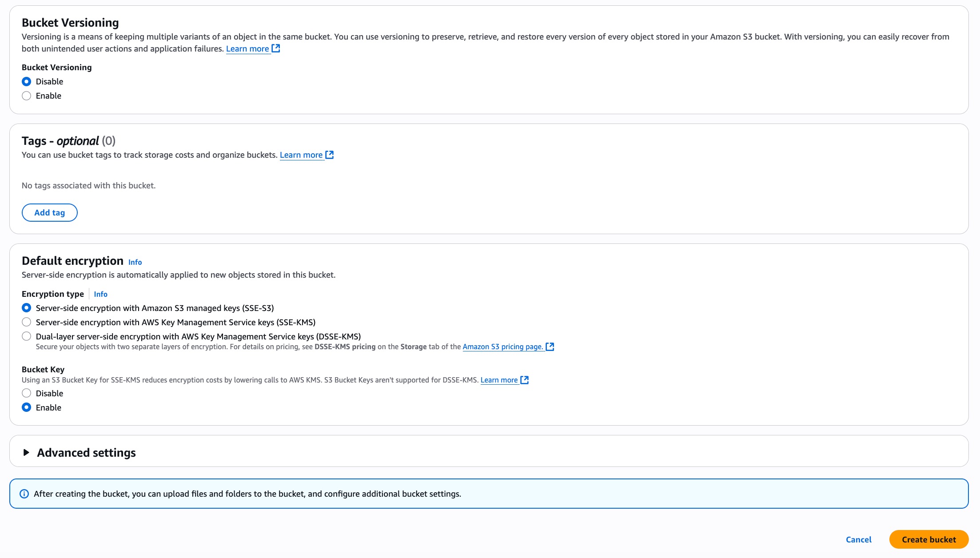This screenshot has width=980, height=558.
Task: Keep SSE-S3 managed keys encryption selected
Action: point(26,308)
